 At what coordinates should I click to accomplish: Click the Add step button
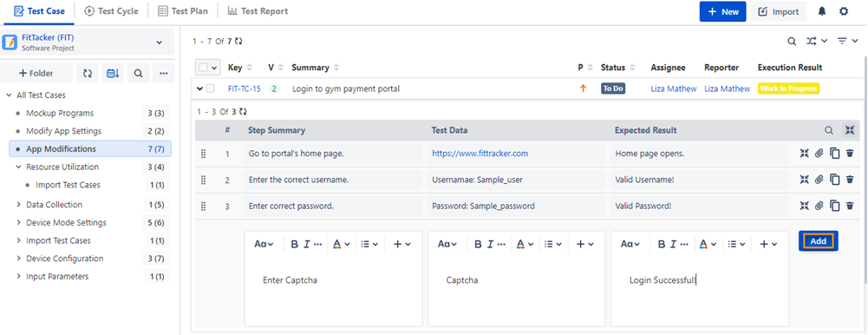click(x=819, y=241)
